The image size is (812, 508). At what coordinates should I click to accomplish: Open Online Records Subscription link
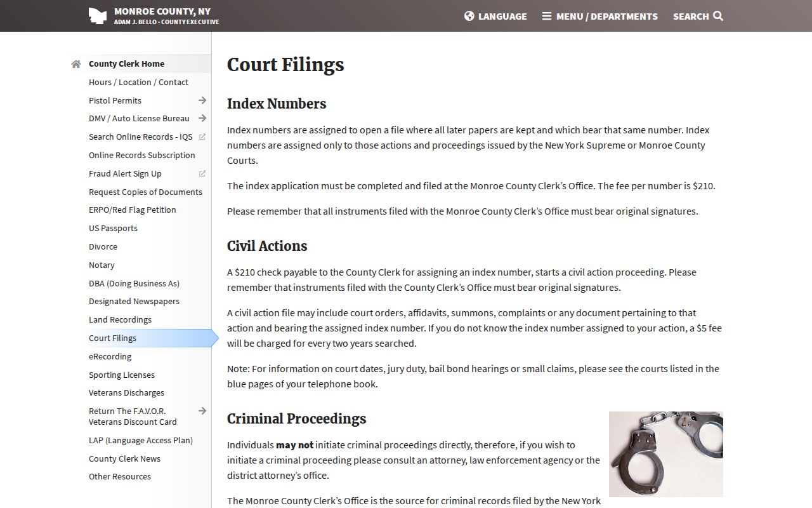pos(141,156)
